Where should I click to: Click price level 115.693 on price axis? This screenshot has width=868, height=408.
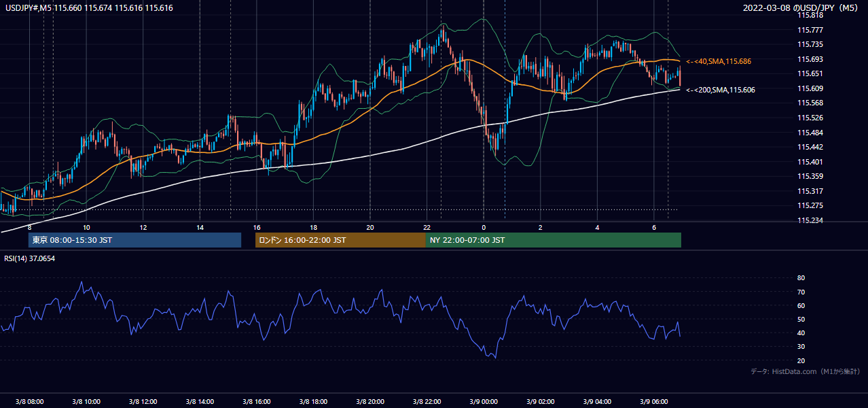pos(809,59)
